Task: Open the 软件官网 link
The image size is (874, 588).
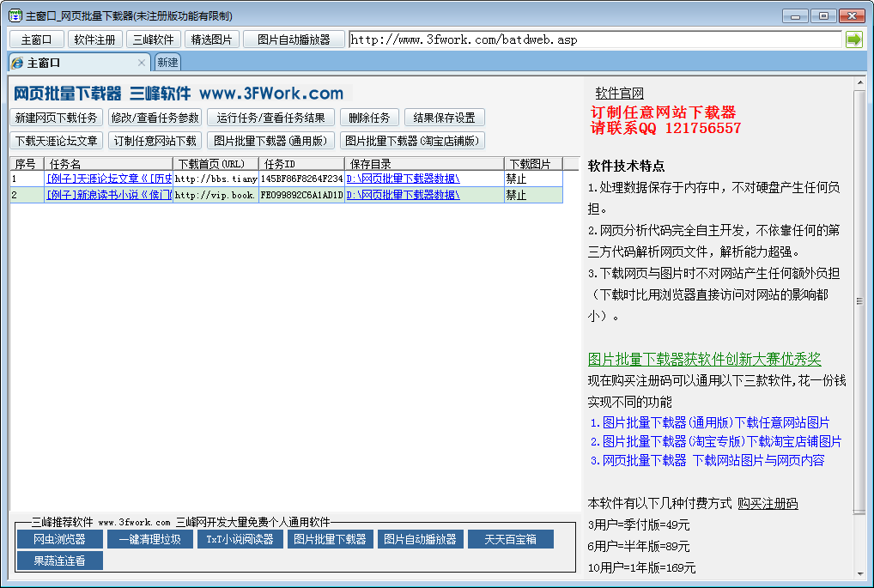Action: click(619, 93)
